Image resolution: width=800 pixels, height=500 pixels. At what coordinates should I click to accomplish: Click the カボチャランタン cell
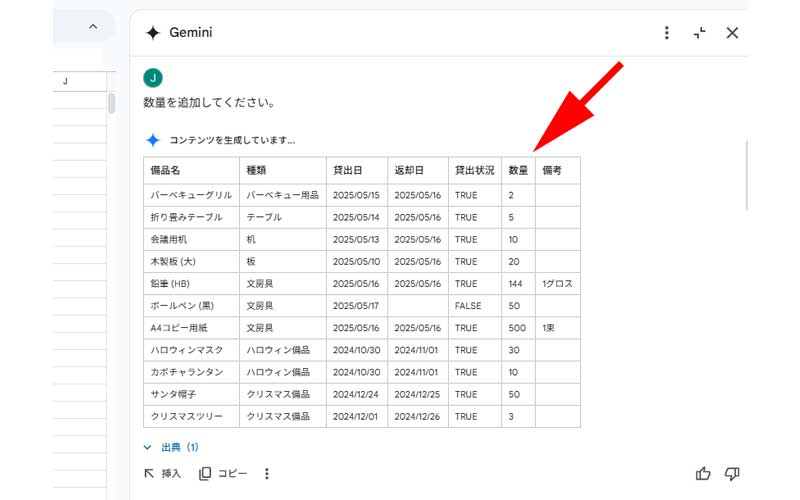pyautogui.click(x=191, y=372)
